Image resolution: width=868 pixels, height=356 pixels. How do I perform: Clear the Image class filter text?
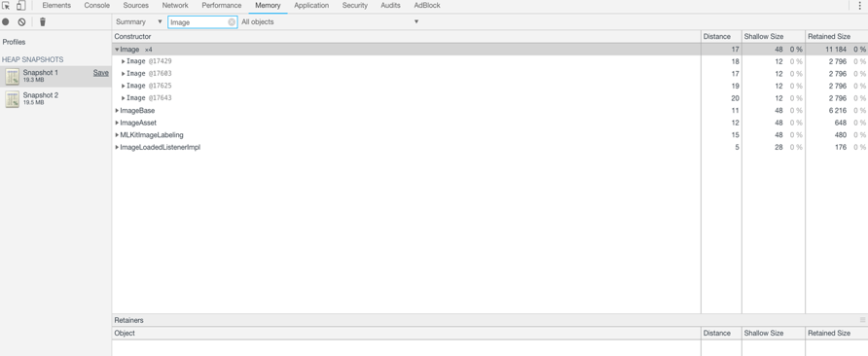click(x=232, y=22)
